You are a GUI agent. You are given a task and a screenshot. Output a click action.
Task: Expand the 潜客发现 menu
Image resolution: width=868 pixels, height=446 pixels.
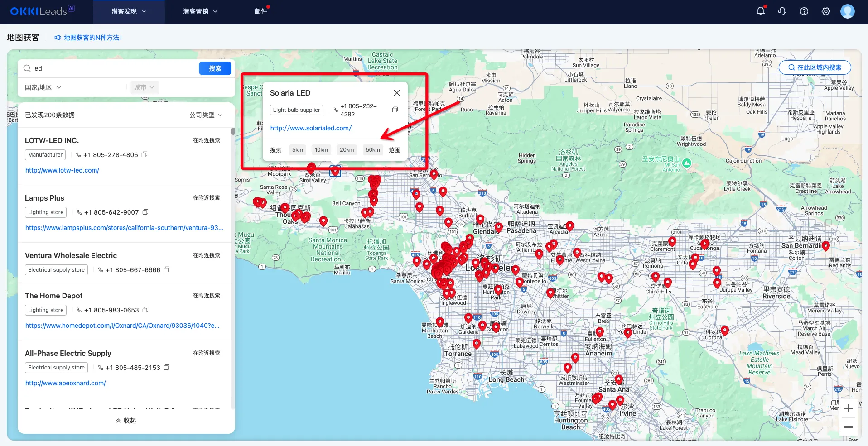pyautogui.click(x=129, y=11)
